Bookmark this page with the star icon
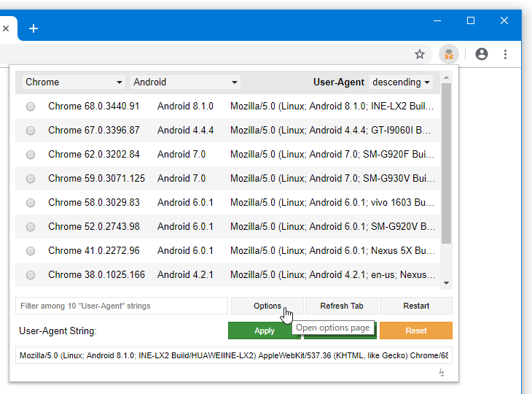This screenshot has width=532, height=394. pos(420,54)
